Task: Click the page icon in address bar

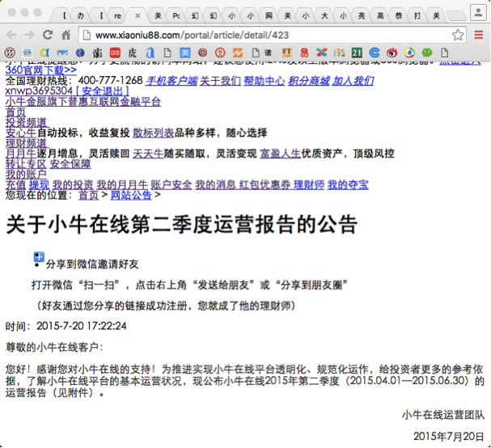Action: (87, 36)
